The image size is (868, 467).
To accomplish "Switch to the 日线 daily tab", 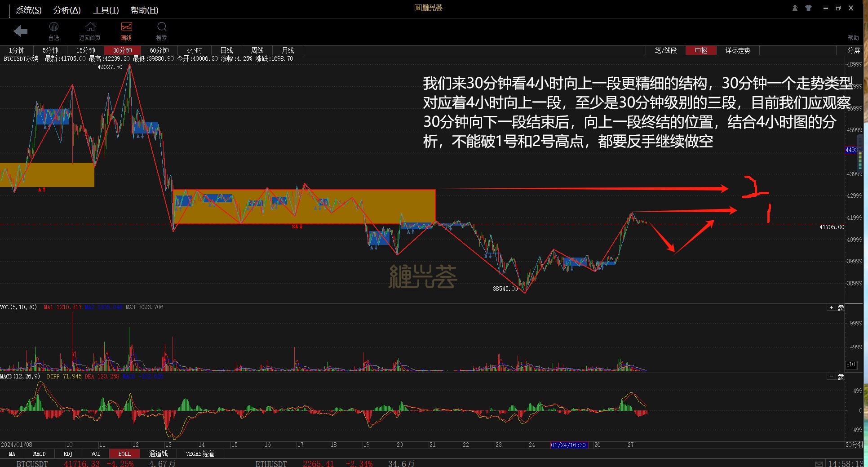I will click(x=227, y=50).
